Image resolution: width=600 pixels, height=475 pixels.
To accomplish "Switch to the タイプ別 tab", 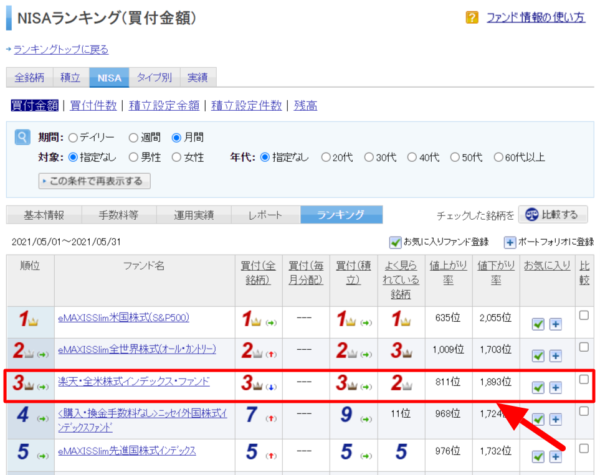I will (x=155, y=78).
